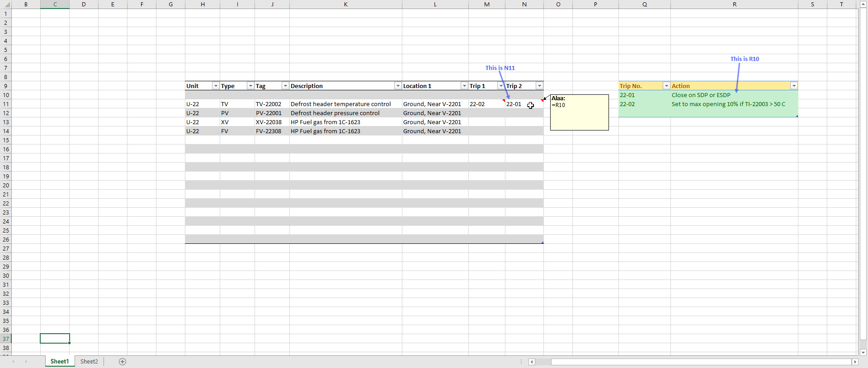Open the Action column filter dropdown
The image size is (868, 368).
(x=794, y=86)
